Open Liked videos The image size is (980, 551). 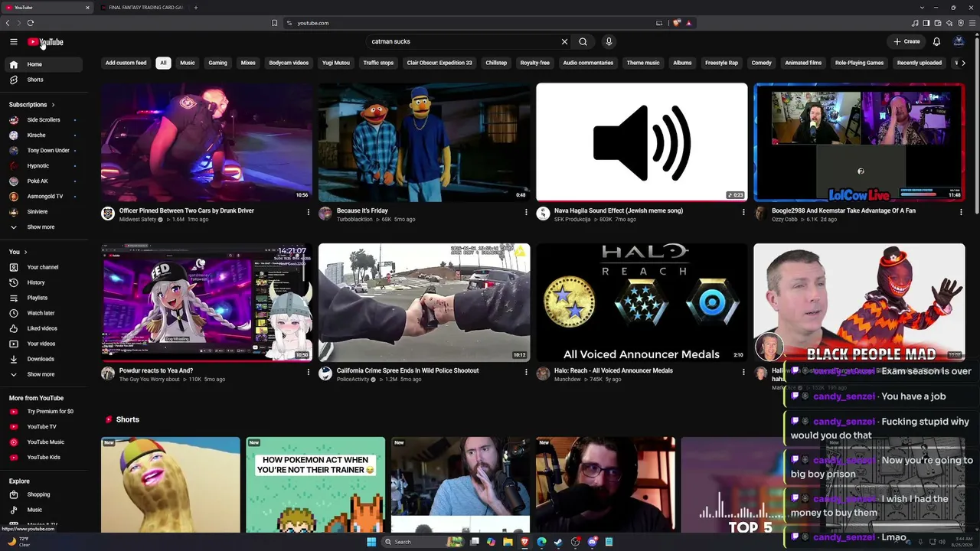43,328
